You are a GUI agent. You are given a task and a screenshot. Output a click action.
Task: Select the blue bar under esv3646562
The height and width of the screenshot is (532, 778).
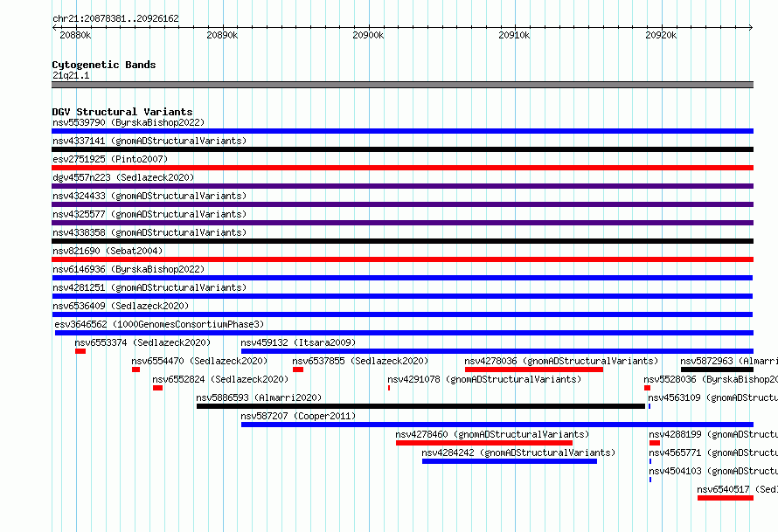click(x=404, y=333)
